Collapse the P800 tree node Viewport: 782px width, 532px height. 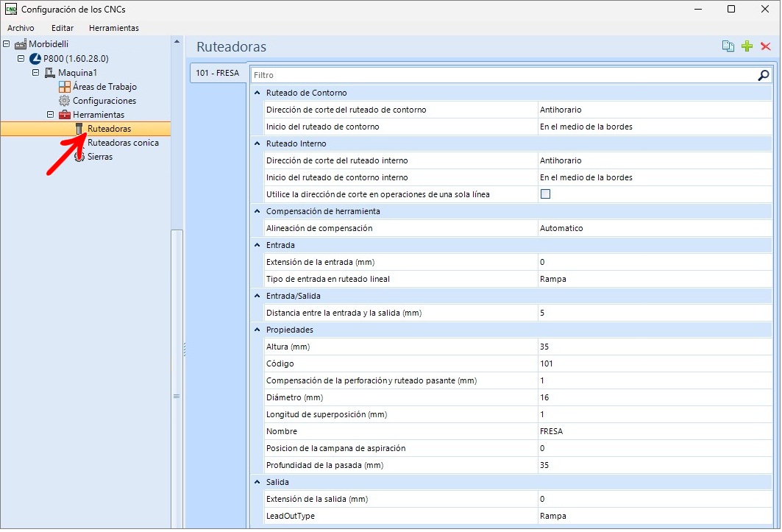[x=21, y=58]
